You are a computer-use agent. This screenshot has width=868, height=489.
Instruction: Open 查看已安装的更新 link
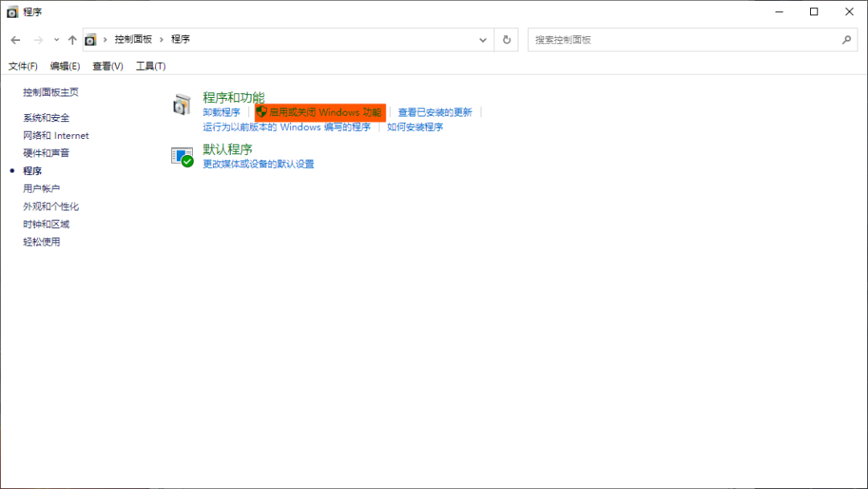(435, 112)
